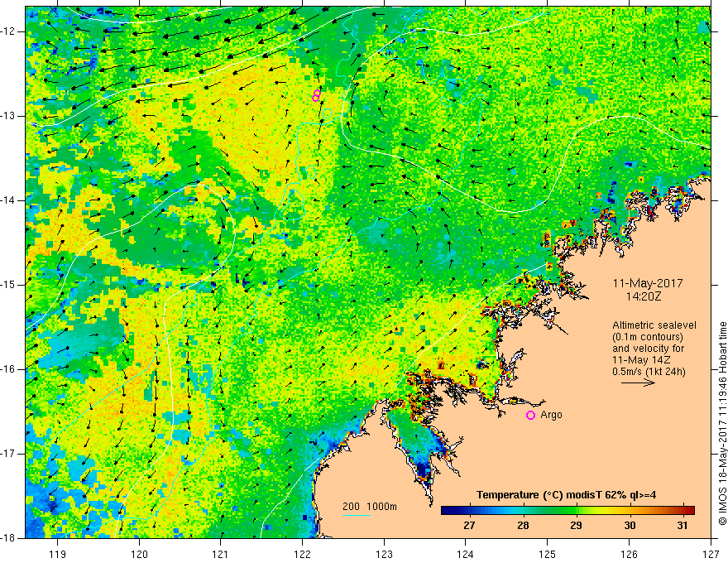This screenshot has width=728, height=563.
Task: Click 'Temperature (°C) modisT 62% ql>=4' title
Action: [x=566, y=495]
